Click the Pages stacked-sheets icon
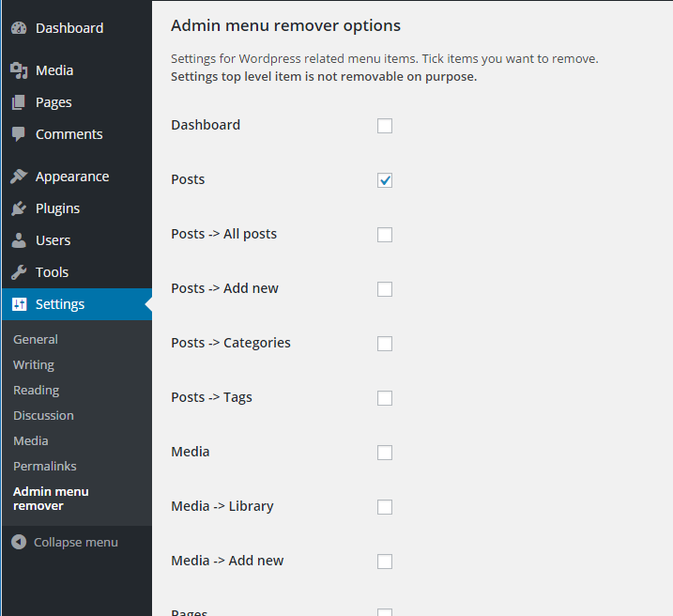673x616 pixels. tap(19, 102)
